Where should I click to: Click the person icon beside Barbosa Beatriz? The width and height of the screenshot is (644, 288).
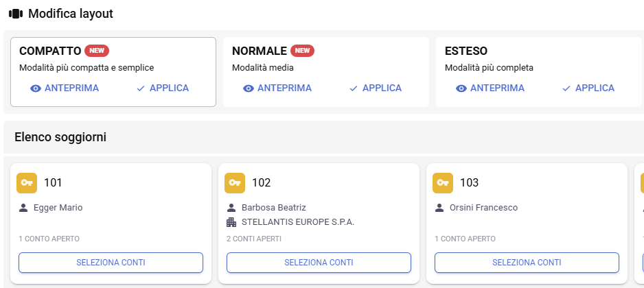231,208
